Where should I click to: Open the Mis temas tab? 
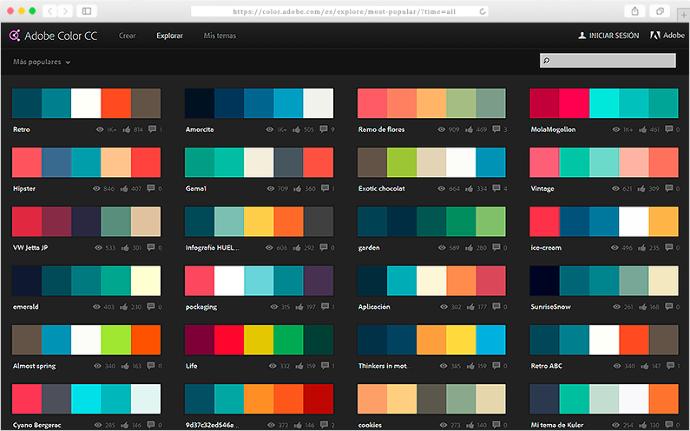[220, 36]
